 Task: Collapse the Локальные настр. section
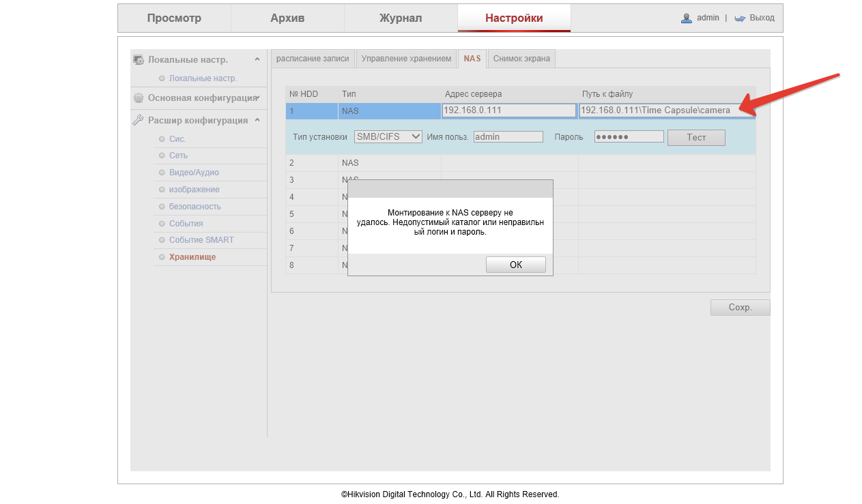point(257,60)
